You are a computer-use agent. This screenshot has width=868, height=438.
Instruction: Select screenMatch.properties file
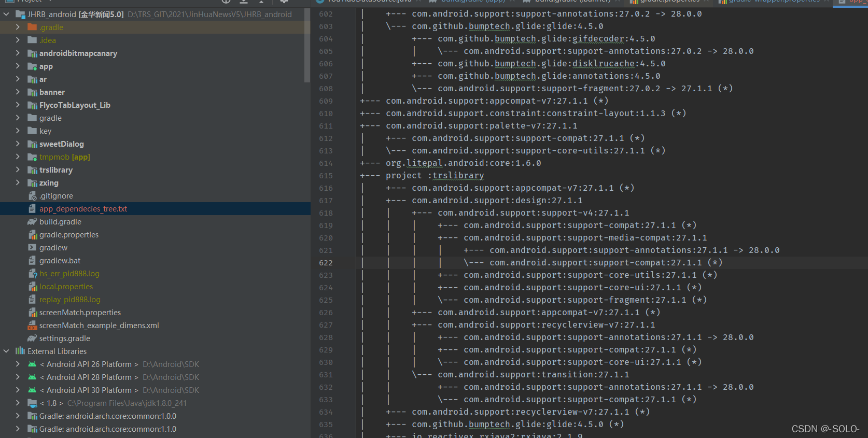[155, 312]
